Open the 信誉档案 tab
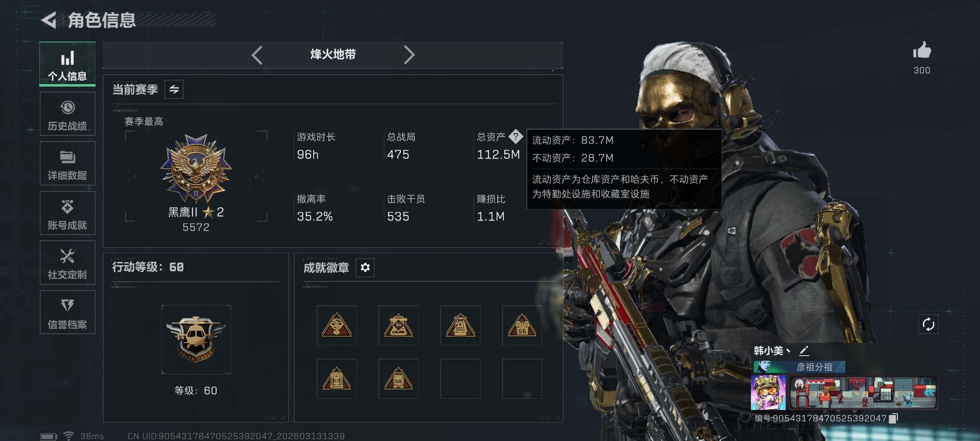980x441 pixels. tap(67, 312)
